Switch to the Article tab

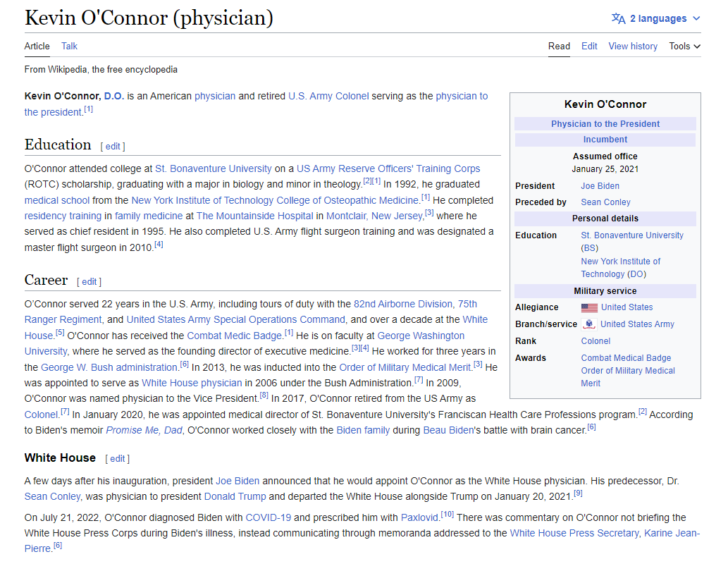click(37, 46)
